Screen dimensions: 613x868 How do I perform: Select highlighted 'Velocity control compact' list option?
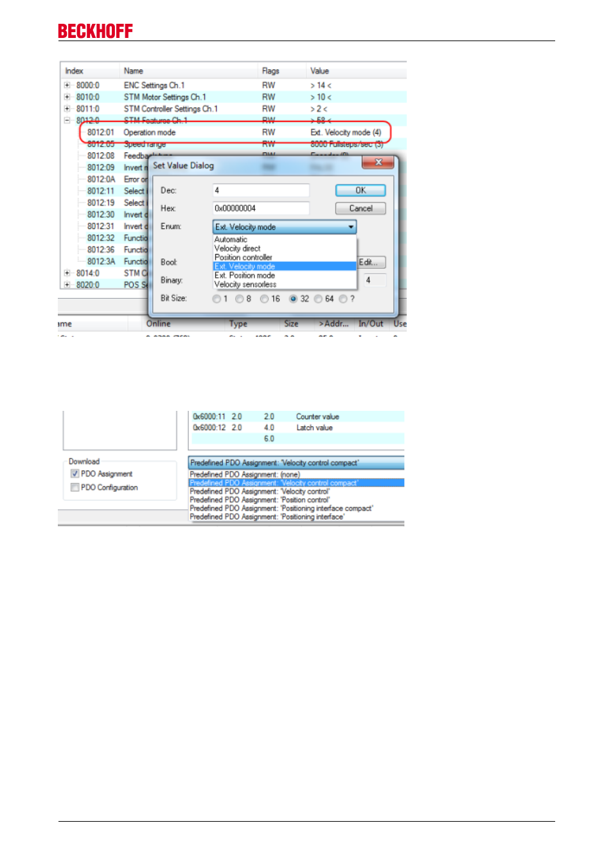coord(296,483)
